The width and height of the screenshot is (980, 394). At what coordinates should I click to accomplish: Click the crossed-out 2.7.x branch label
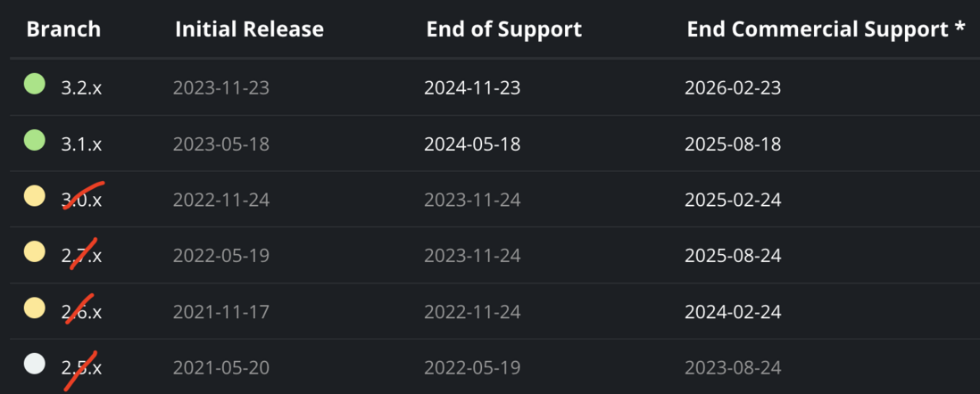pos(81,256)
